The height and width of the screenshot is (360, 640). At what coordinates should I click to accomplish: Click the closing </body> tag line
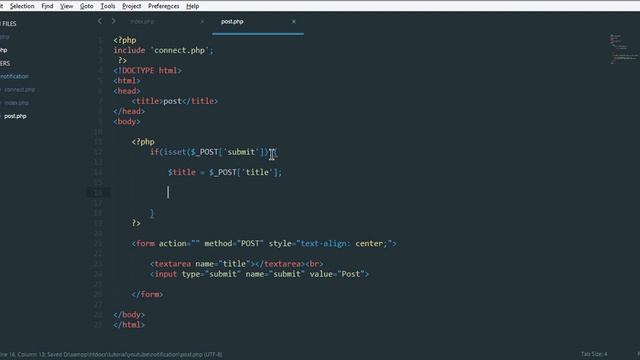[129, 315]
